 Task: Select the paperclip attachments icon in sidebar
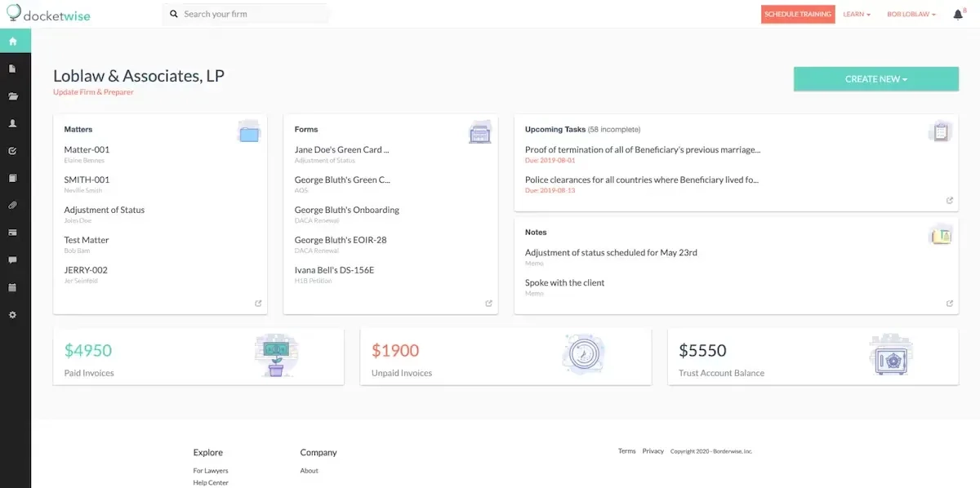tap(12, 205)
